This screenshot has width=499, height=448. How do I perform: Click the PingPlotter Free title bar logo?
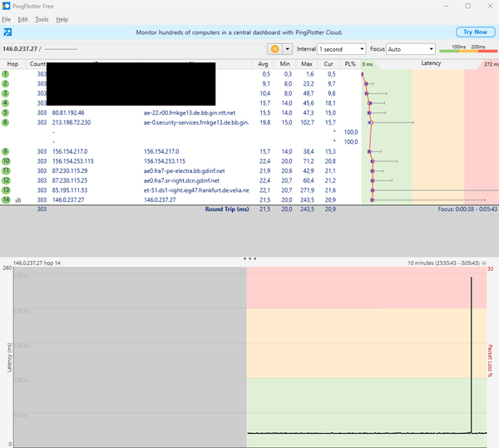(6, 6)
